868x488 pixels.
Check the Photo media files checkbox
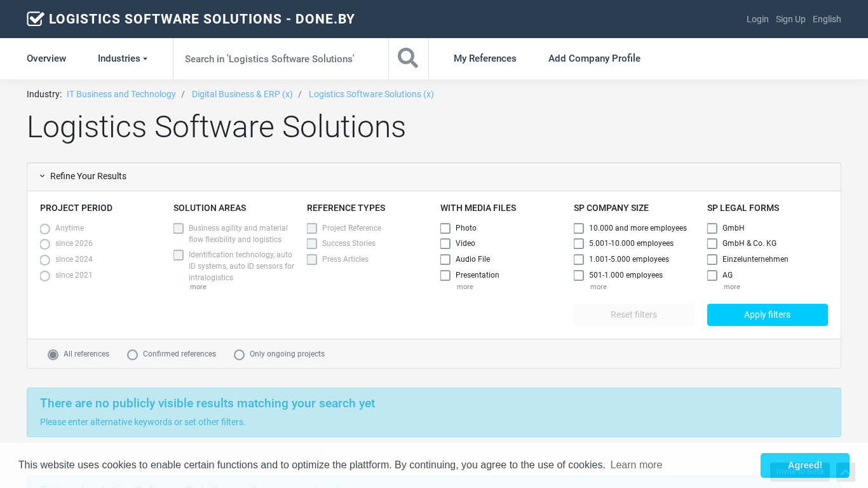445,228
